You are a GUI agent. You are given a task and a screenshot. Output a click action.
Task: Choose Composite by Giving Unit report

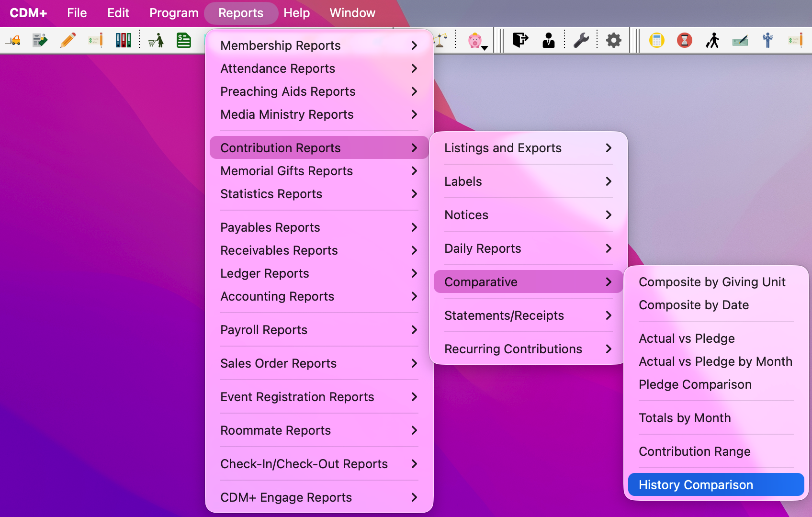(x=716, y=282)
